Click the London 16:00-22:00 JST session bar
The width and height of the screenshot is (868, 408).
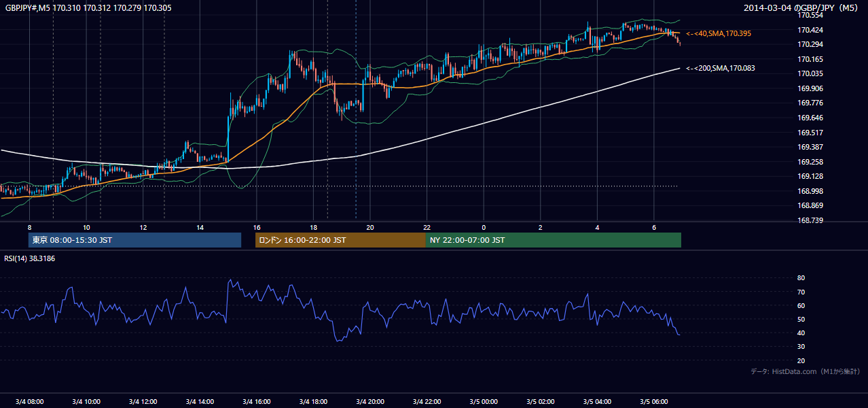(340, 240)
